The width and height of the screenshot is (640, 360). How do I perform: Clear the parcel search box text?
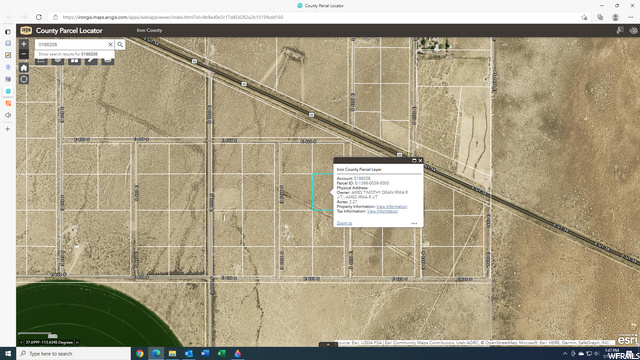110,44
